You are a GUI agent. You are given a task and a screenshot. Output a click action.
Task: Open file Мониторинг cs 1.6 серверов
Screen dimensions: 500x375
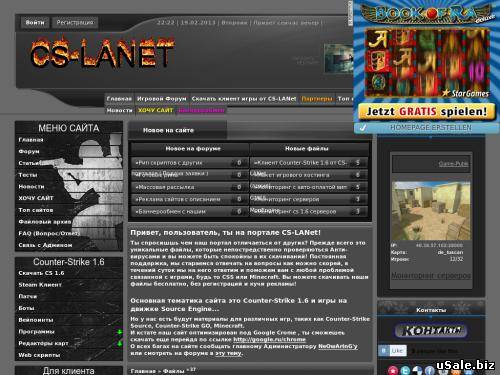[295, 212]
